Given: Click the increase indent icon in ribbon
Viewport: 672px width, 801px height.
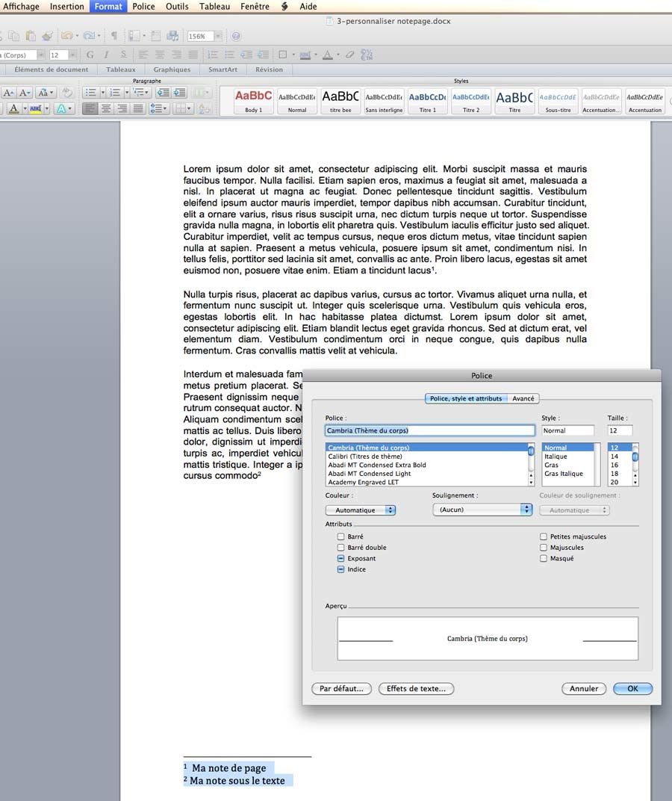Looking at the screenshot, I should (179, 93).
